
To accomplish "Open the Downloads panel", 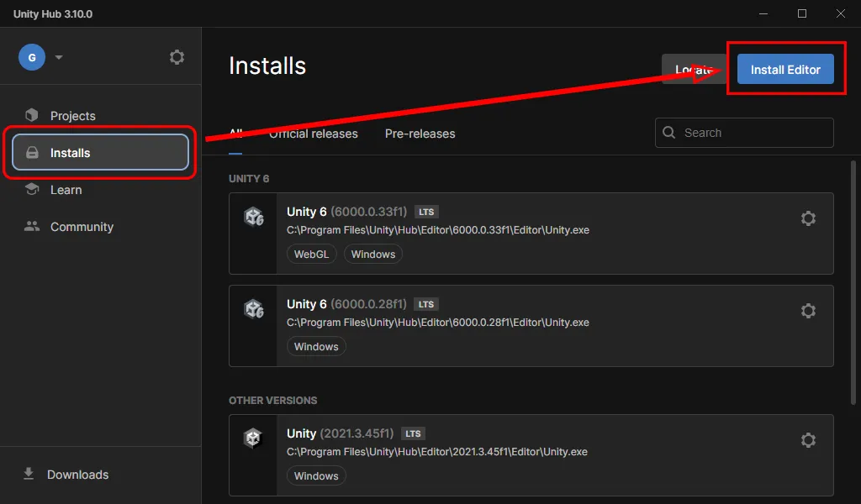I will coord(77,475).
